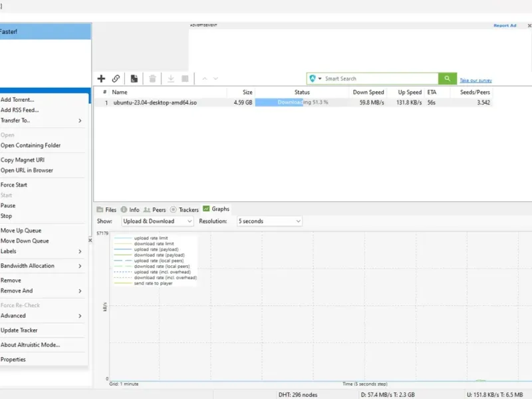Viewport: 532px width, 399px height.
Task: Sort torrents by Name column
Action: click(120, 92)
